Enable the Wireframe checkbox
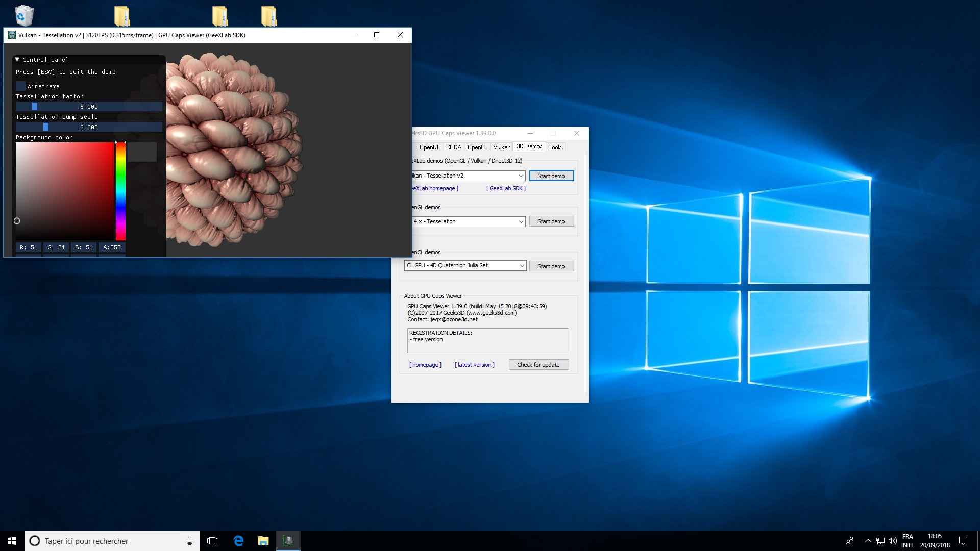Screen dimensions: 980x551 click(20, 86)
